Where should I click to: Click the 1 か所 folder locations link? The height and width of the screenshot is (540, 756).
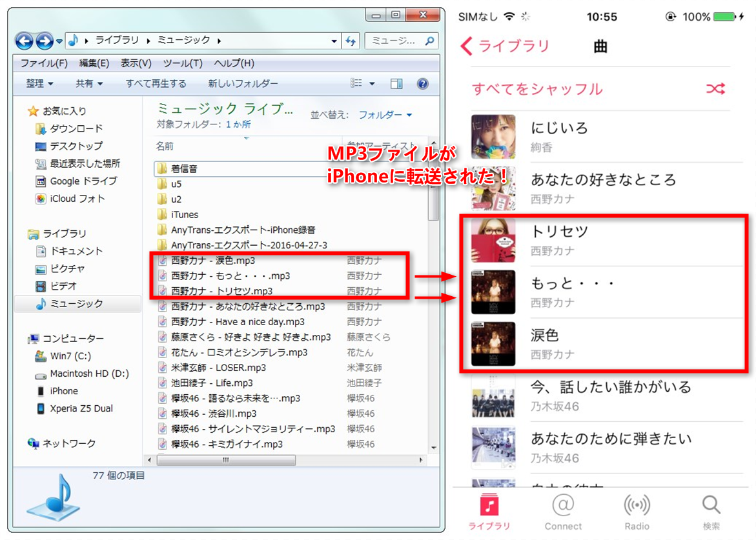click(x=238, y=125)
